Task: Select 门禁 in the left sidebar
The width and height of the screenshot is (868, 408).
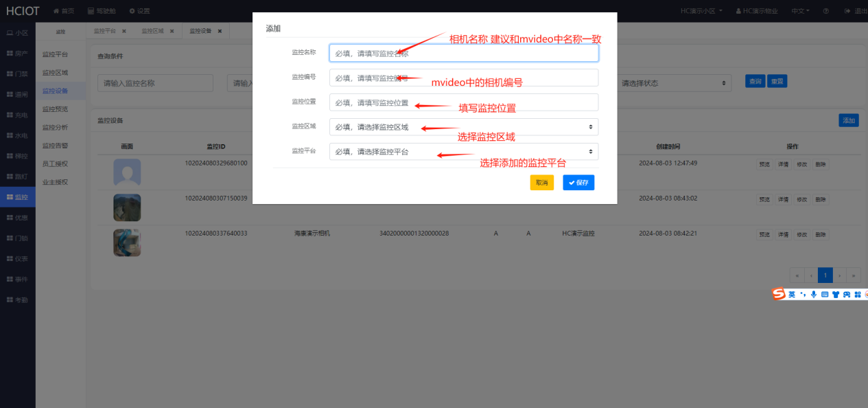Action: (x=17, y=73)
